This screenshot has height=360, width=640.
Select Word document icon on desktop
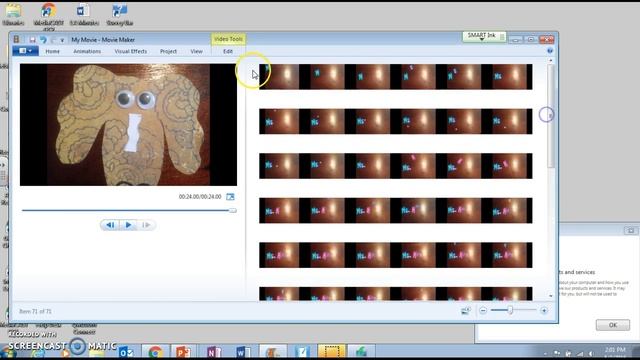[84, 15]
